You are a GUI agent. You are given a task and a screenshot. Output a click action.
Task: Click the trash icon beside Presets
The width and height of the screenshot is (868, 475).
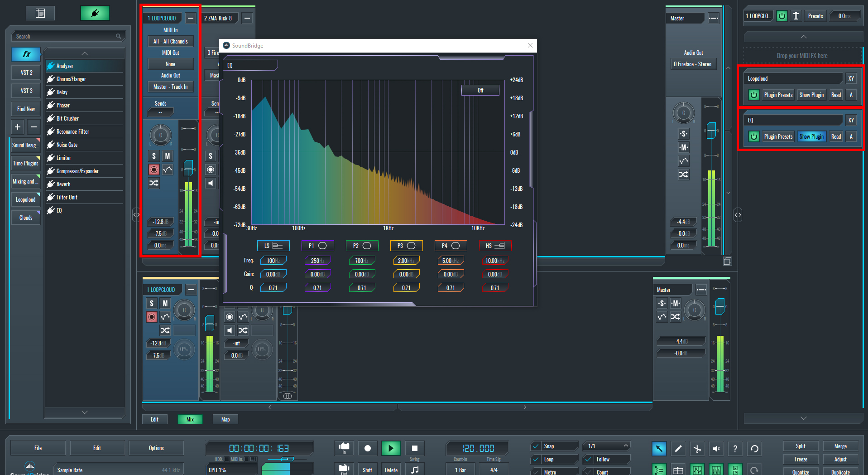pos(796,16)
